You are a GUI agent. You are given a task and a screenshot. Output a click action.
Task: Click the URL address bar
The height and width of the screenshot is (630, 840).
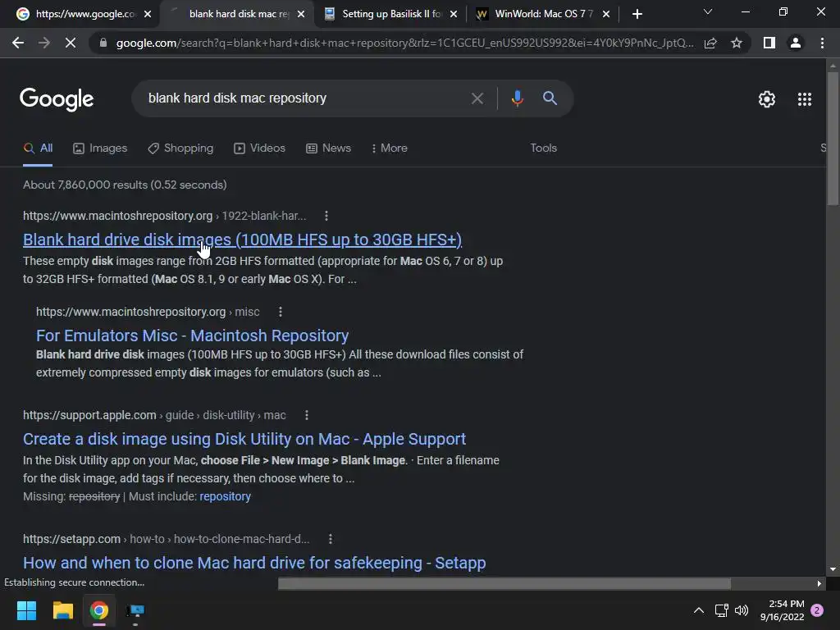[x=404, y=43]
